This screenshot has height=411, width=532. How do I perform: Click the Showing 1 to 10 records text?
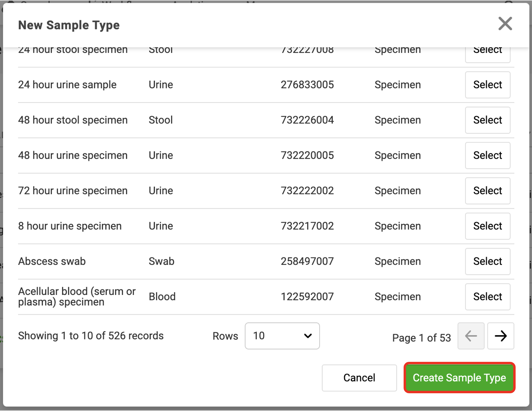tap(91, 336)
